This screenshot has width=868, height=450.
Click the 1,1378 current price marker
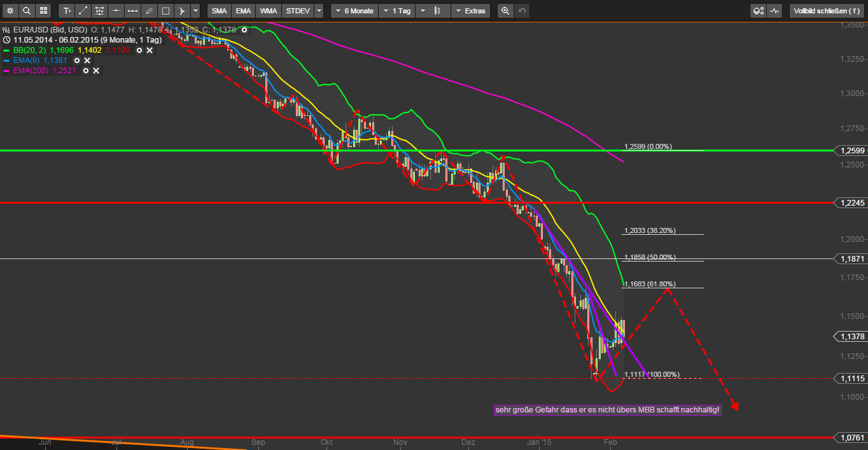point(850,336)
